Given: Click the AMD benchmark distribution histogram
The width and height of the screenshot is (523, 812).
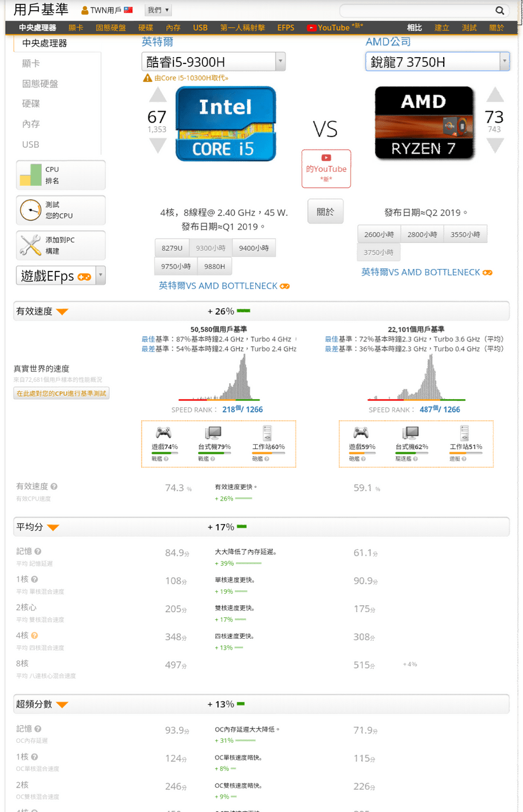Looking at the screenshot, I should 416,377.
